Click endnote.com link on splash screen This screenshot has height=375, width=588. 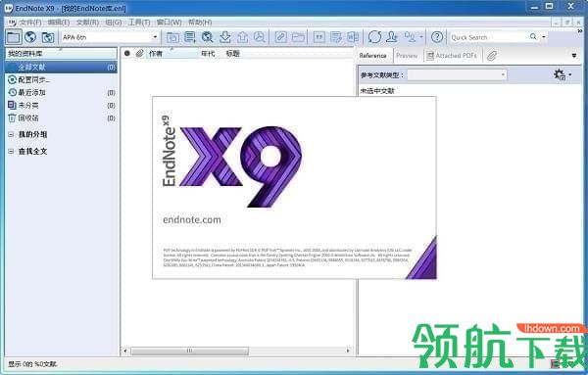192,220
